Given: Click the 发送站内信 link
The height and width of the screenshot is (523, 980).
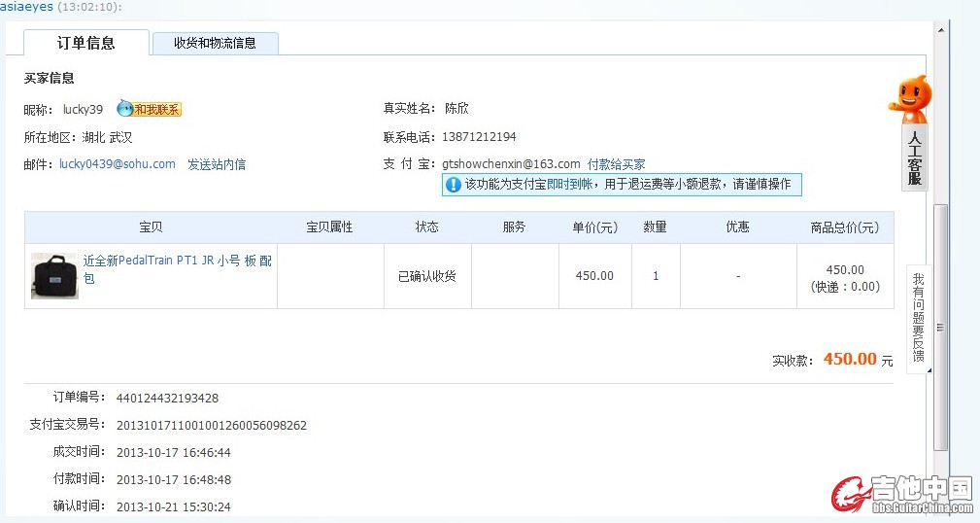Looking at the screenshot, I should coord(217,164).
